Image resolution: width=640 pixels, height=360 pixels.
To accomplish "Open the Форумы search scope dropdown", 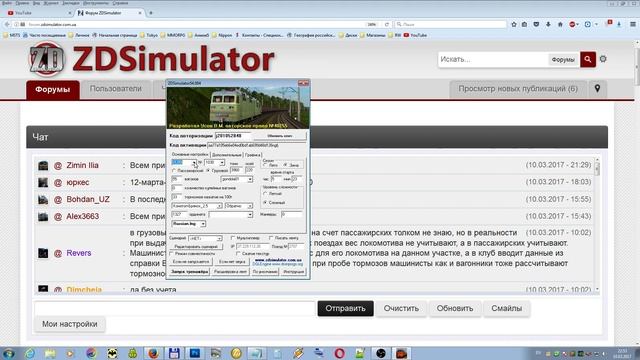I will [563, 60].
